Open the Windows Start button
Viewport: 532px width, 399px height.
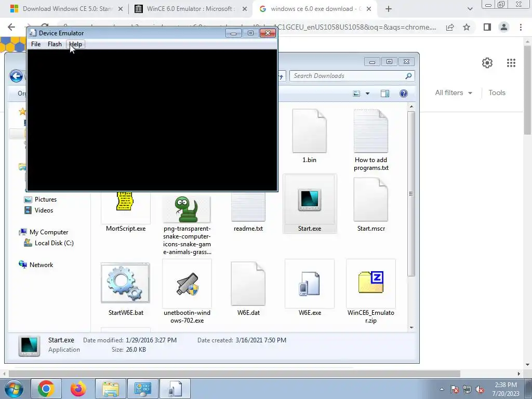pos(14,389)
